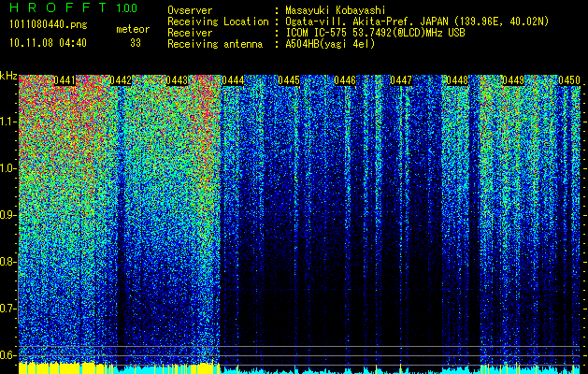The width and height of the screenshot is (588, 374).
Task: Click the 1.1 frequency axis label
Action: 7,122
